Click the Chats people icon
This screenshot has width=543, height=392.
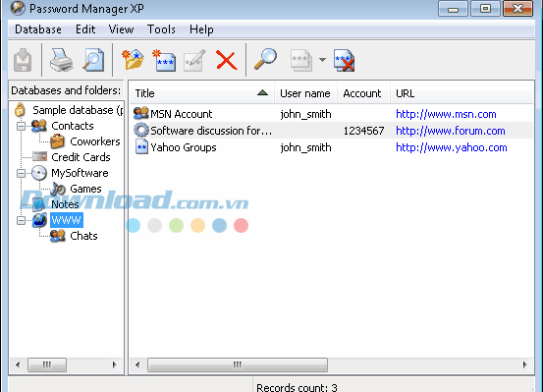tap(58, 236)
